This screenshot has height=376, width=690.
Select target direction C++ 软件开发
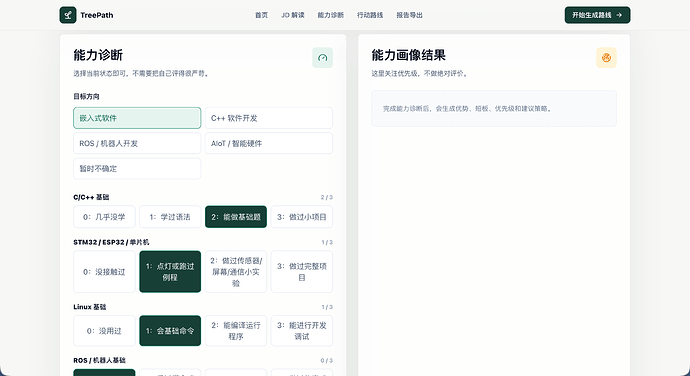pyautogui.click(x=269, y=118)
